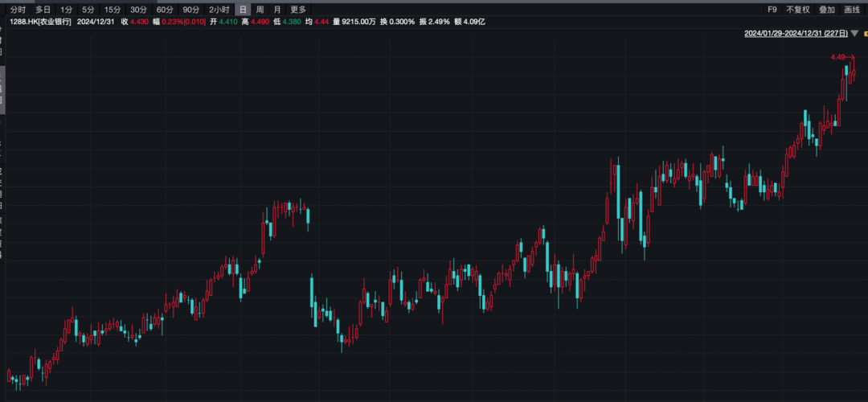
Task: Open the date range dropdown triangle
Action: pos(854,34)
